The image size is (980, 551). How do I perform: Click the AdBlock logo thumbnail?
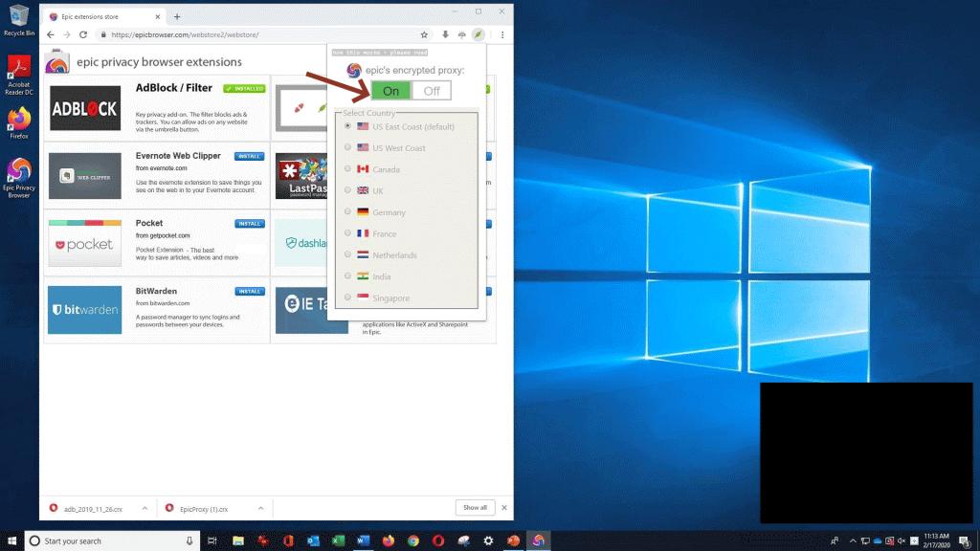pyautogui.click(x=85, y=108)
